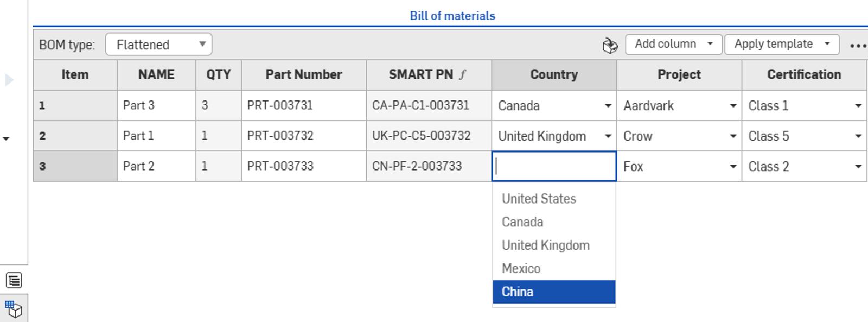Click the empty Country input for Part 2
Screen dimensions: 868x322
(548, 166)
